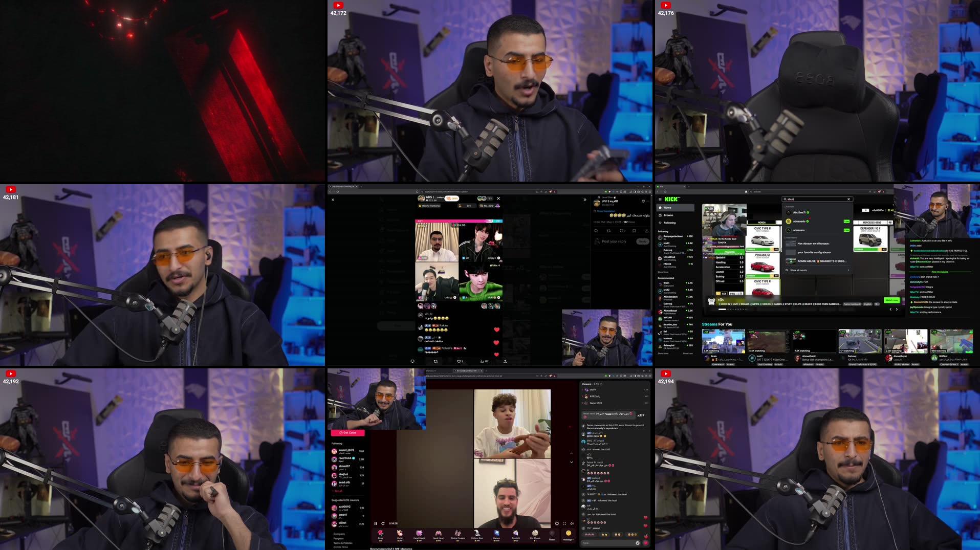980x550 pixels.
Task: Tap the heart like button beside chat input
Action: [x=645, y=543]
